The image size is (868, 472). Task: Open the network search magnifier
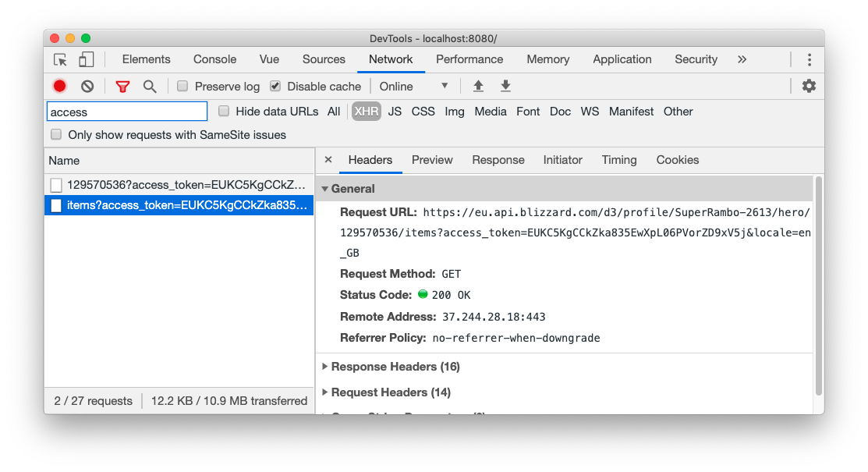tap(150, 87)
